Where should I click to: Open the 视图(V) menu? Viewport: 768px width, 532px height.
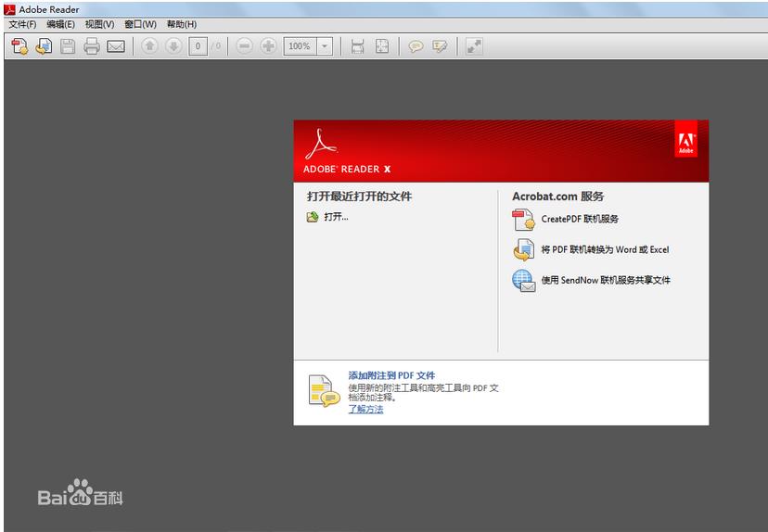[99, 24]
